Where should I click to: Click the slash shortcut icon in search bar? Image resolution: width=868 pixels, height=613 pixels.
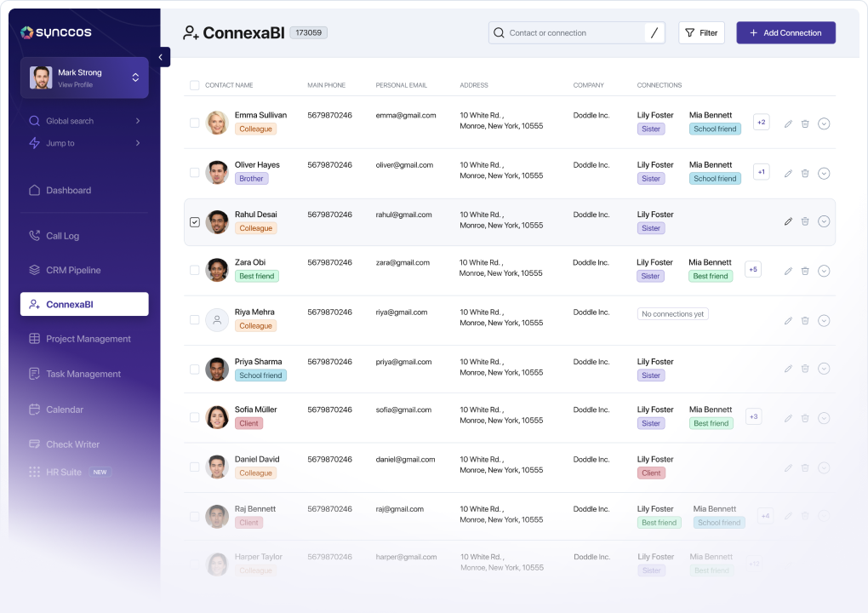[654, 33]
